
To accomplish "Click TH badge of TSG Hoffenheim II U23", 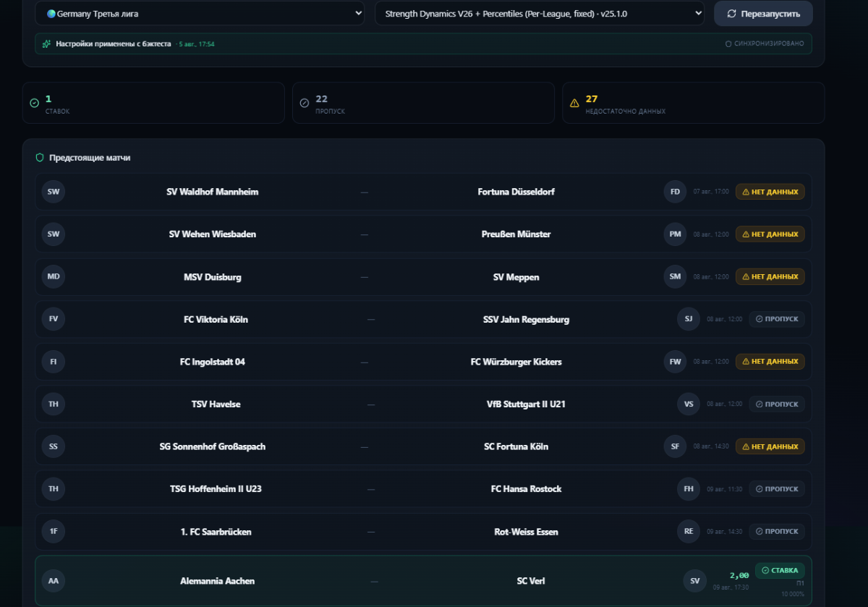I will 54,489.
